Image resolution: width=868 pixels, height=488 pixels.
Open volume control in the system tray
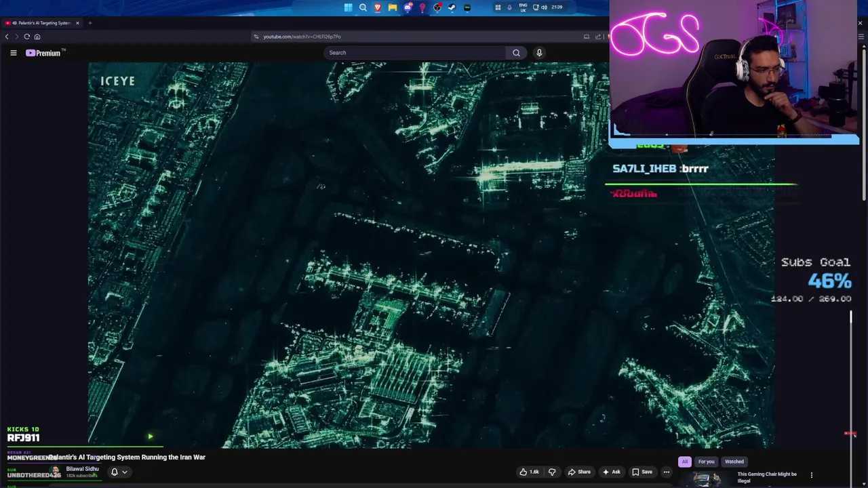544,7
